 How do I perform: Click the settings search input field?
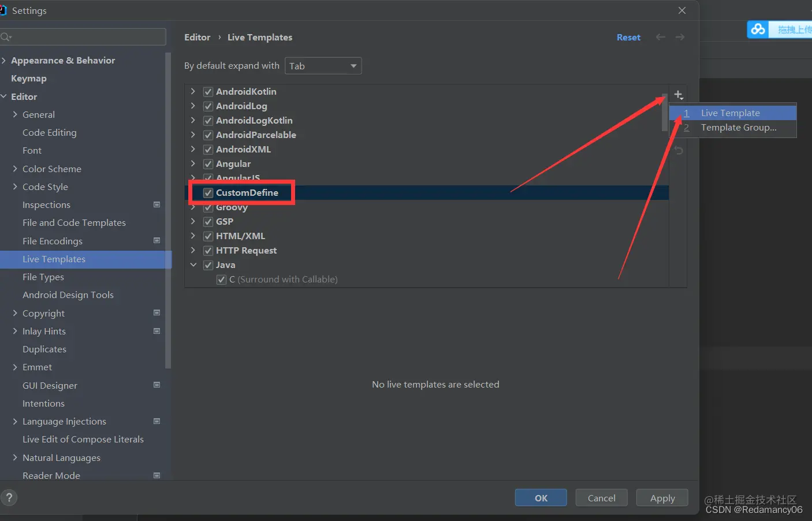click(x=83, y=37)
